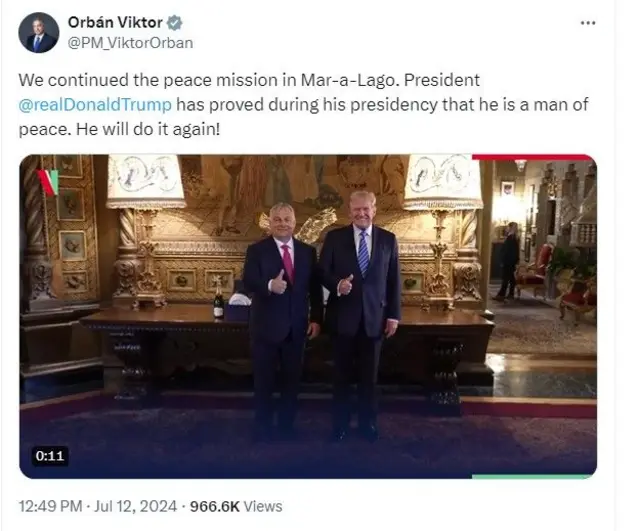Play the Mar-a-Lago video thumbnail
Viewport: 640px width, 531px height.
[308, 317]
